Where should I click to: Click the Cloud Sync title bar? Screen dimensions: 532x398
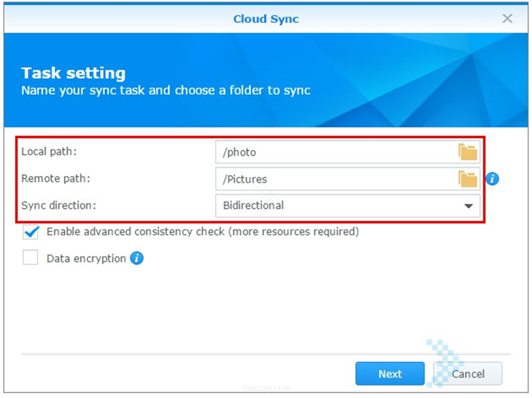pyautogui.click(x=265, y=19)
